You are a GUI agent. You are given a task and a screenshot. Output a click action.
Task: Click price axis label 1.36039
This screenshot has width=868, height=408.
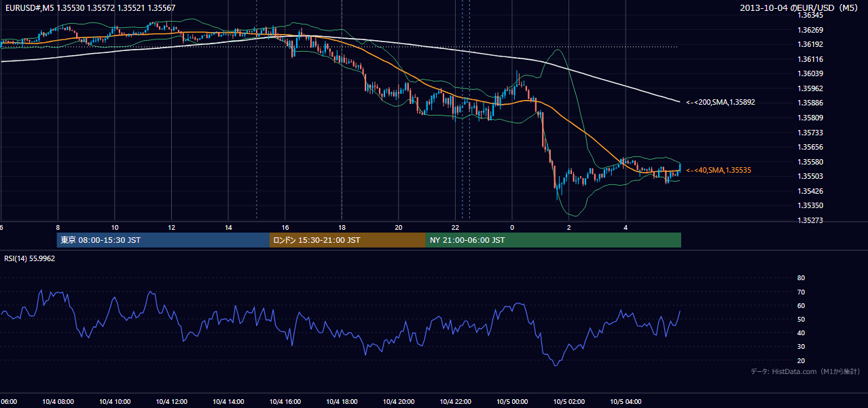[x=812, y=73]
